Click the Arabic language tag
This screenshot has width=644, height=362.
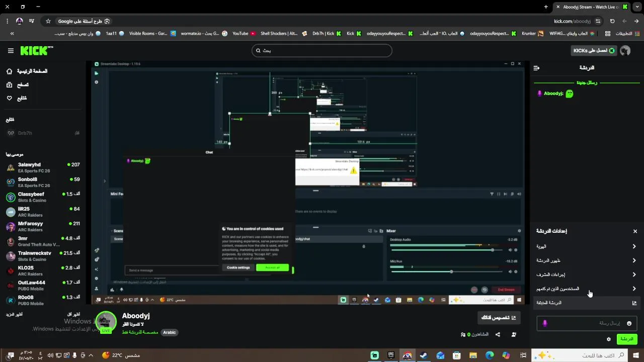coord(170,332)
